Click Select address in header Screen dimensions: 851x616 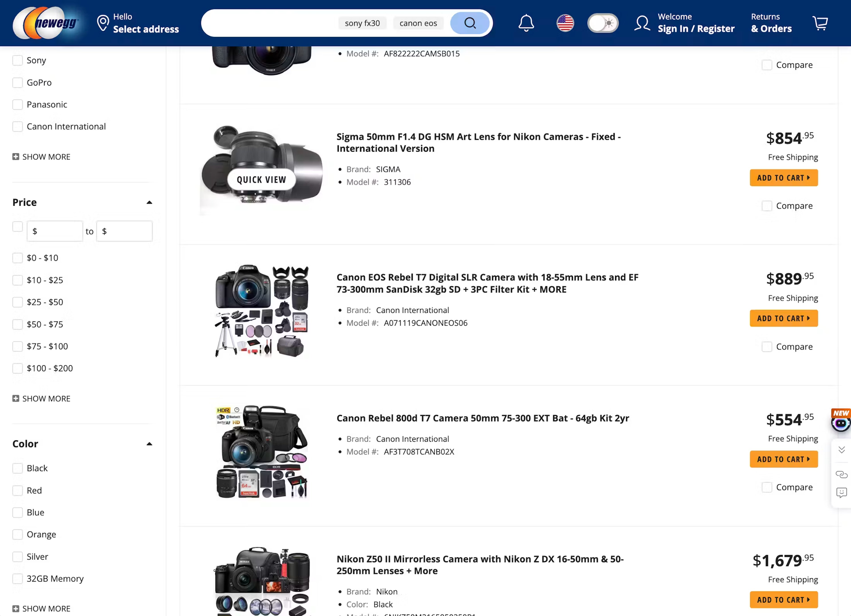(146, 29)
